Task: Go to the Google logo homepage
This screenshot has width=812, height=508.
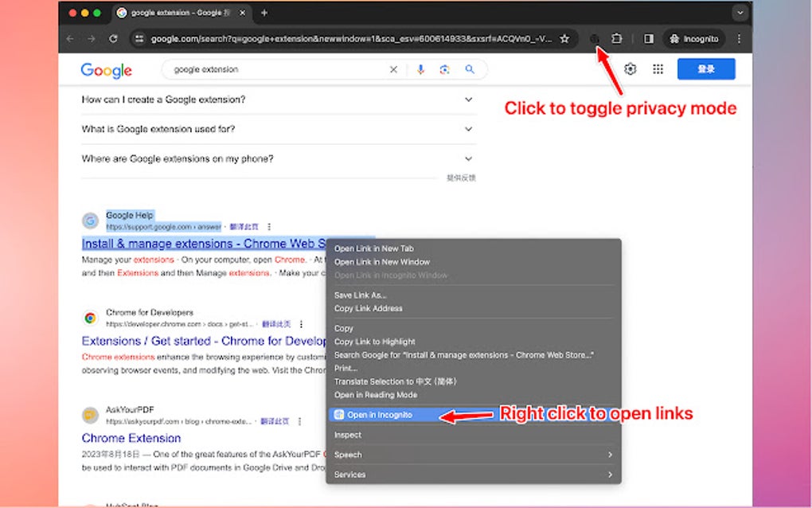Action: (x=106, y=70)
